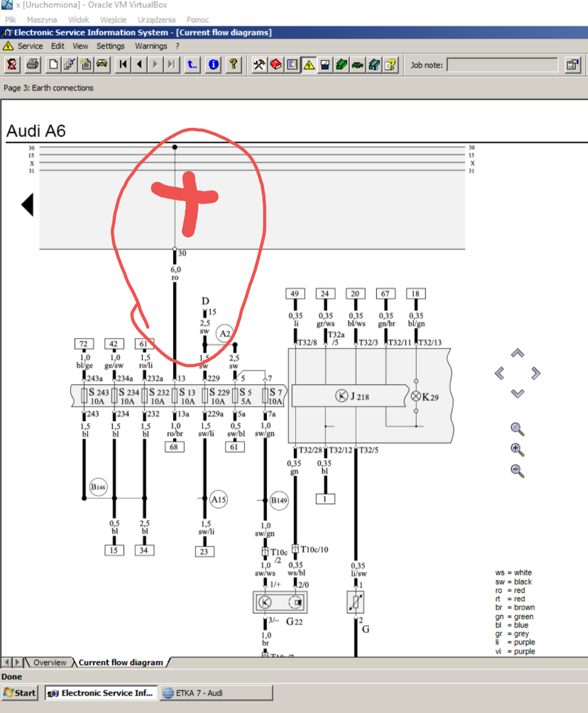This screenshot has height=713, width=588.
Task: Open the VirtualBox Widok menu
Action: (x=78, y=20)
